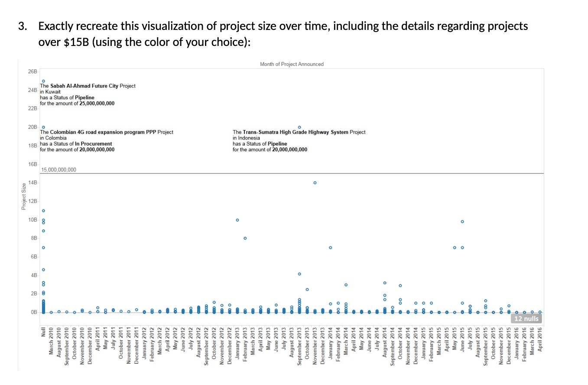
Task: Click 'The Sabah Al-Ahmad Future City Project' annotation
Action: point(88,86)
